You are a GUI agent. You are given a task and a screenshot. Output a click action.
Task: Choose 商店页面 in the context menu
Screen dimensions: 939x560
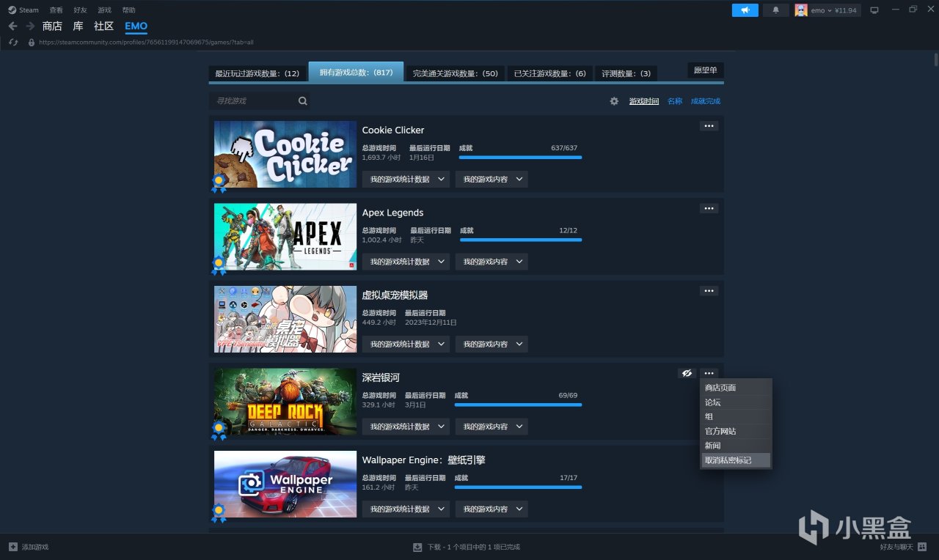[x=736, y=388]
